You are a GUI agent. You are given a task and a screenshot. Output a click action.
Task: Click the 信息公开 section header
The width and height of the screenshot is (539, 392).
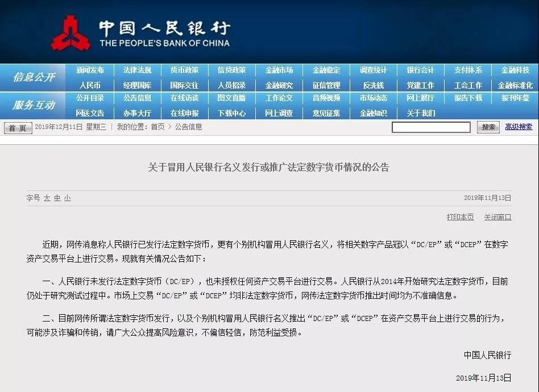[34, 77]
